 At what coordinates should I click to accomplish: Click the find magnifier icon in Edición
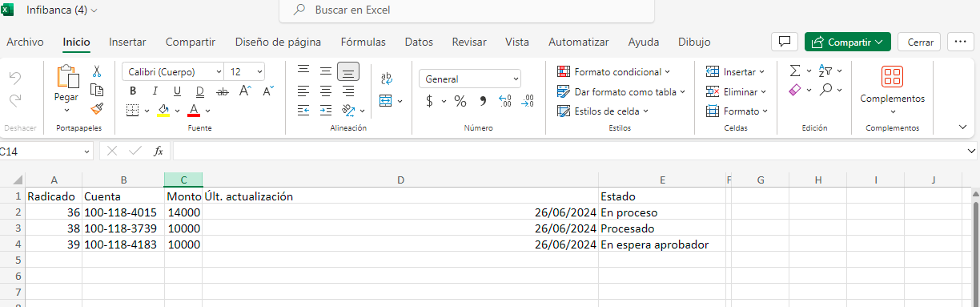tap(825, 90)
